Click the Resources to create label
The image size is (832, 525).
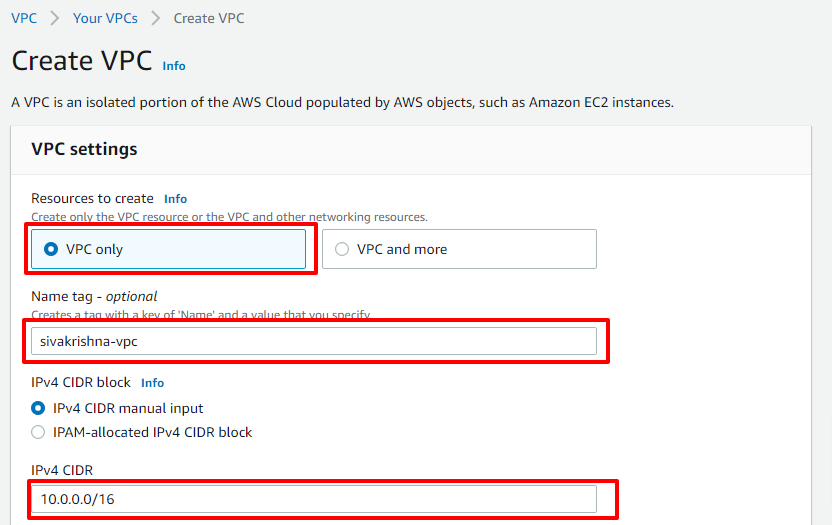(92, 199)
